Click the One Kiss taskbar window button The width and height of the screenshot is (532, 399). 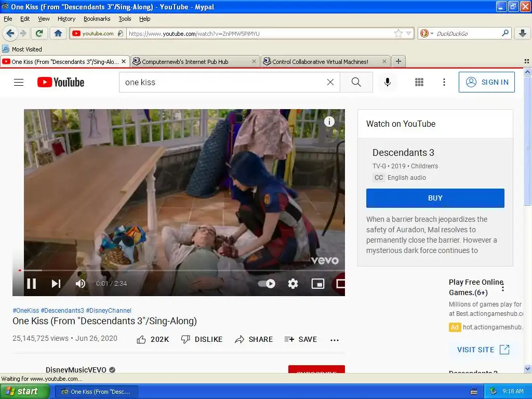pos(97,392)
